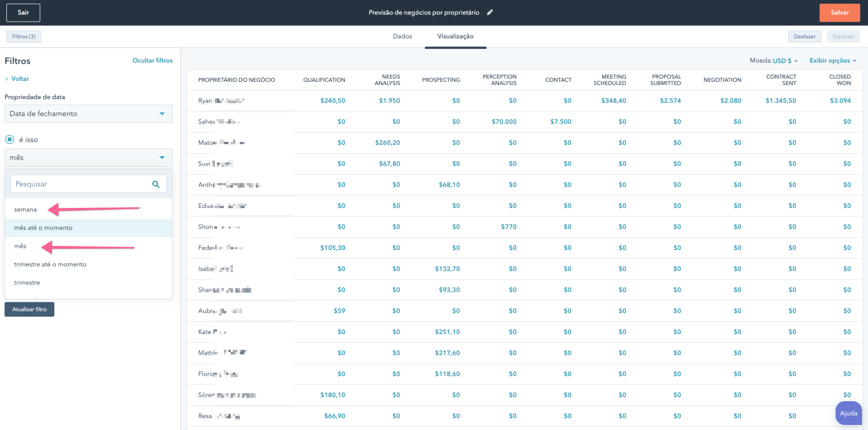This screenshot has width=868, height=430.
Task: Click the dropdown caret on Data de fechamento
Action: (x=163, y=114)
